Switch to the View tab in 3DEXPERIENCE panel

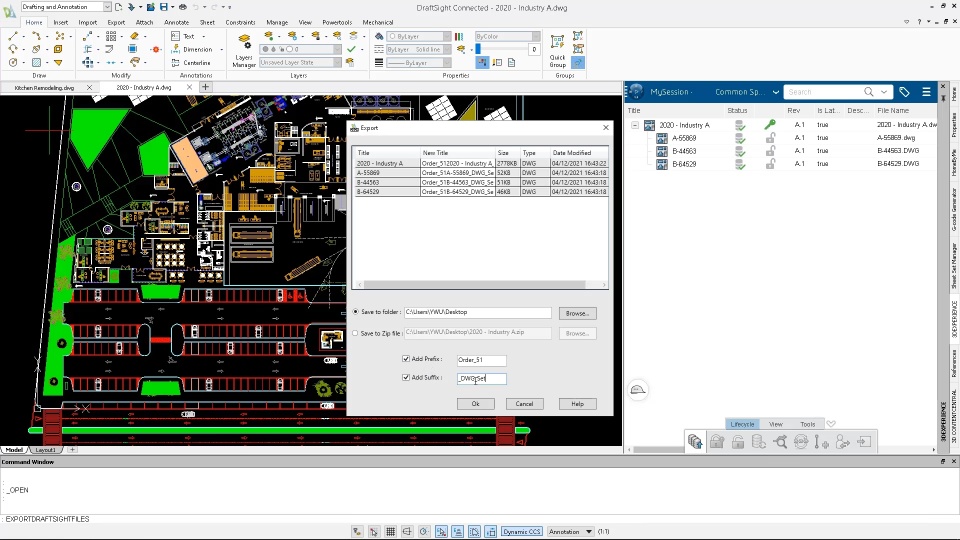coord(776,424)
